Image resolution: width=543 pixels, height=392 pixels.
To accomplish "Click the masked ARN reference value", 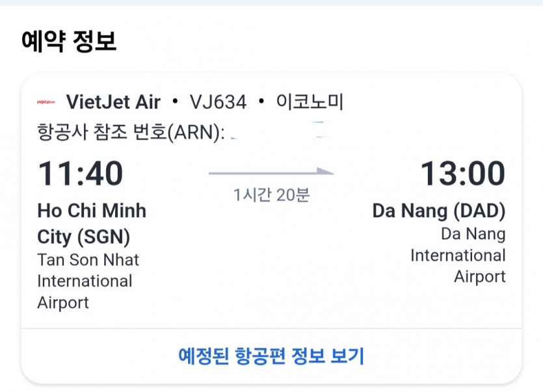I will click(280, 133).
